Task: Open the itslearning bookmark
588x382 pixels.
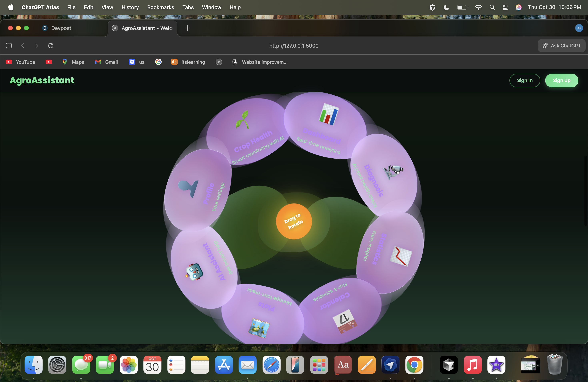Action: coord(188,62)
